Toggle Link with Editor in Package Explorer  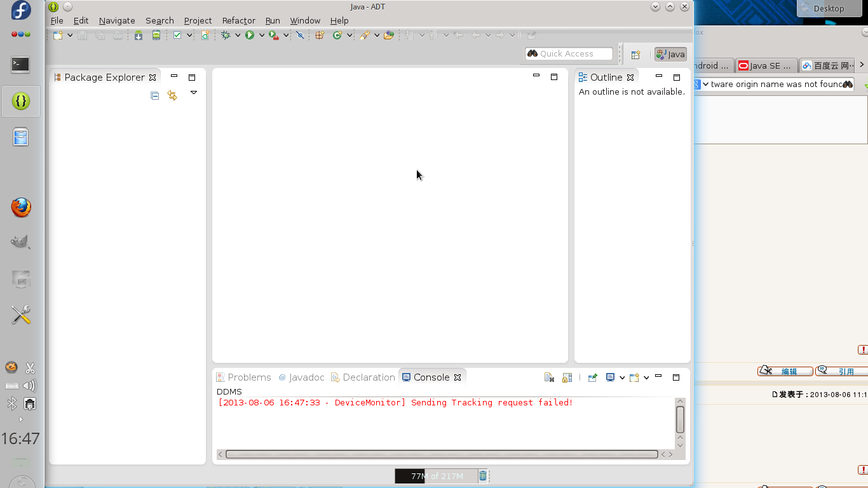tap(172, 95)
